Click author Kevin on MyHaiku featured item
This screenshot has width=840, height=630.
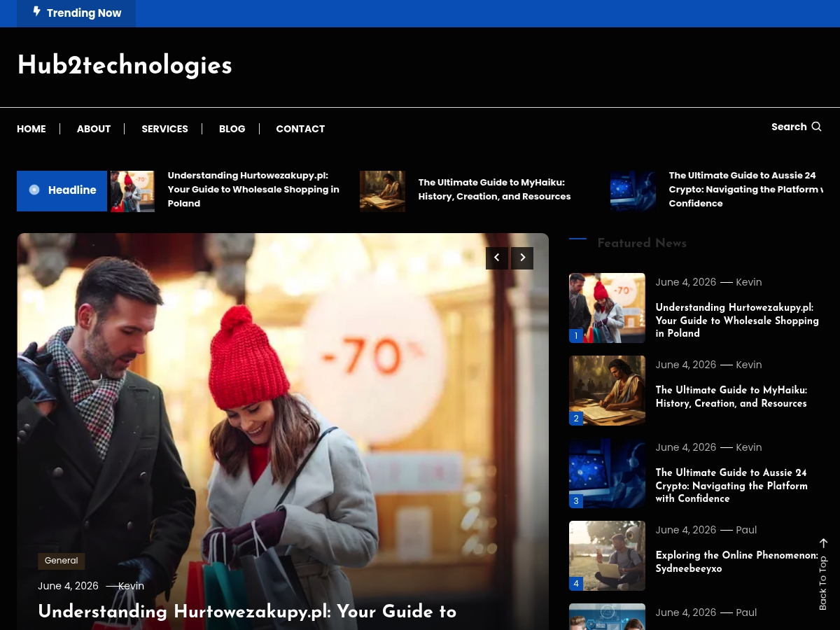749,365
